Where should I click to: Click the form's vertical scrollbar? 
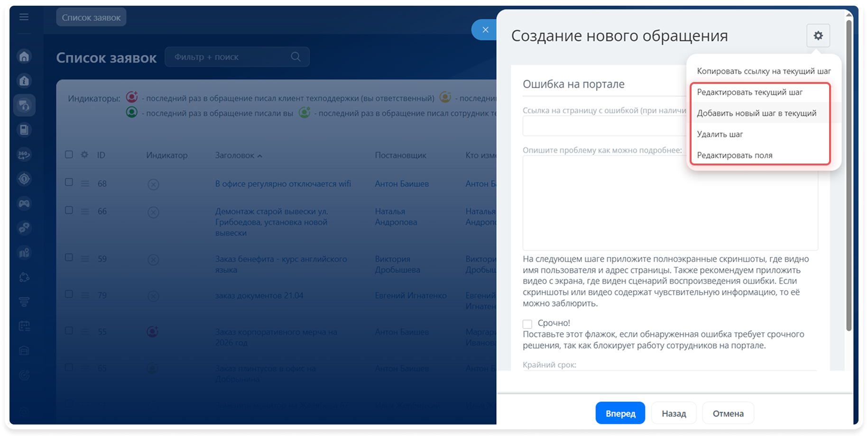point(849,174)
